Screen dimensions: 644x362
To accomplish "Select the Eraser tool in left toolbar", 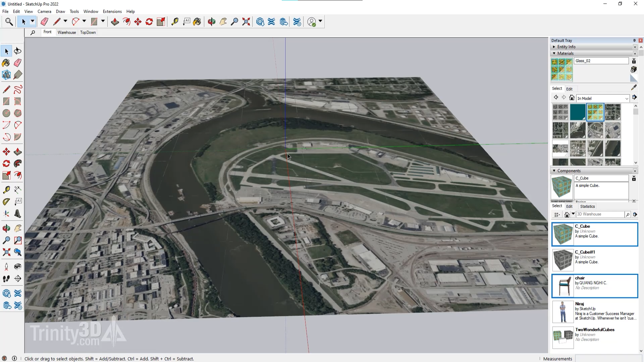I will [18, 63].
